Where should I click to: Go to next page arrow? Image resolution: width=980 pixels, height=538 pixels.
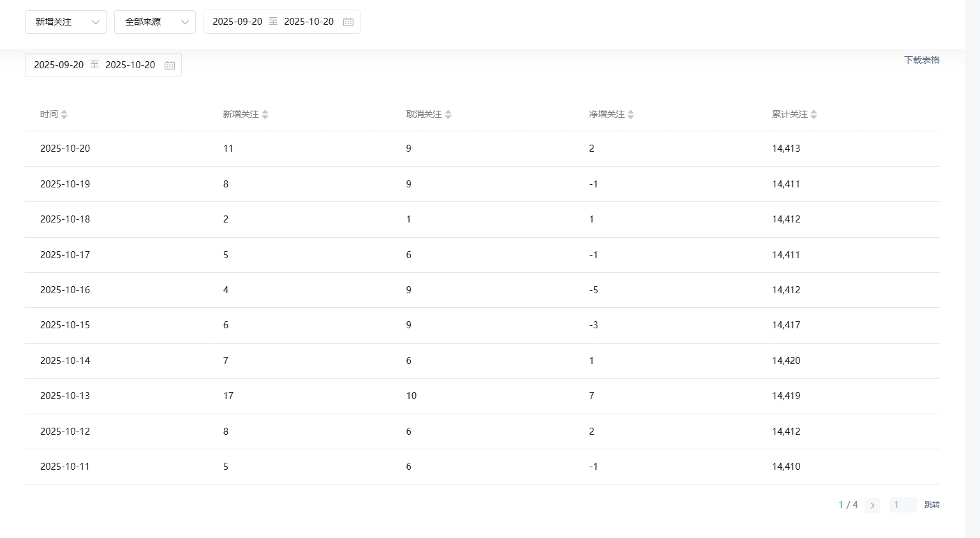(x=872, y=505)
